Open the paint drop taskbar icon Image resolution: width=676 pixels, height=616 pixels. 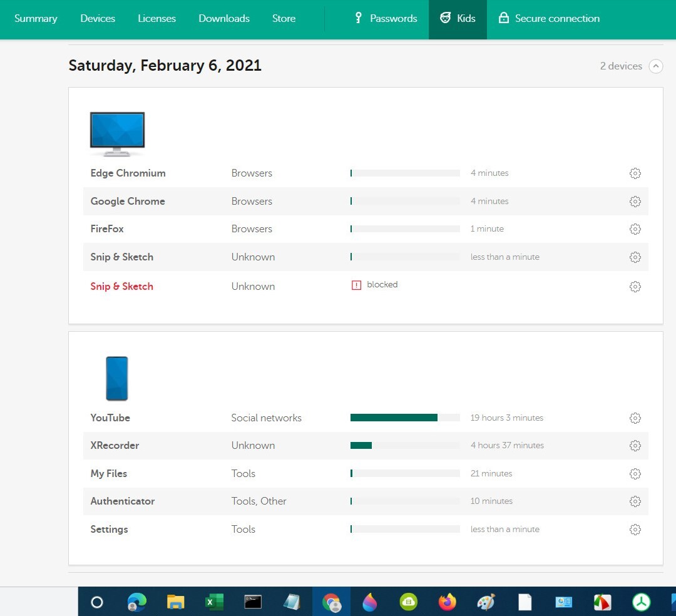pyautogui.click(x=369, y=602)
